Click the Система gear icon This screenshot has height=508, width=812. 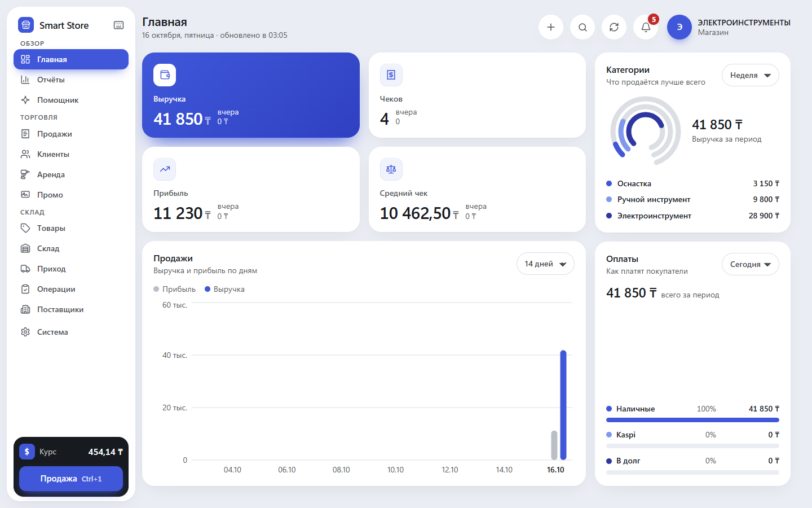click(x=25, y=332)
